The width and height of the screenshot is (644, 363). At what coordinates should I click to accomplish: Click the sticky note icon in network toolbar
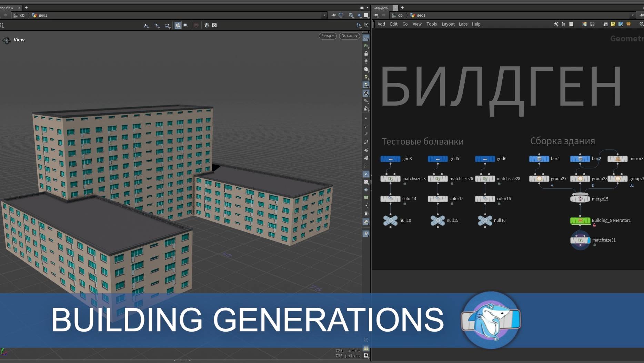point(613,24)
